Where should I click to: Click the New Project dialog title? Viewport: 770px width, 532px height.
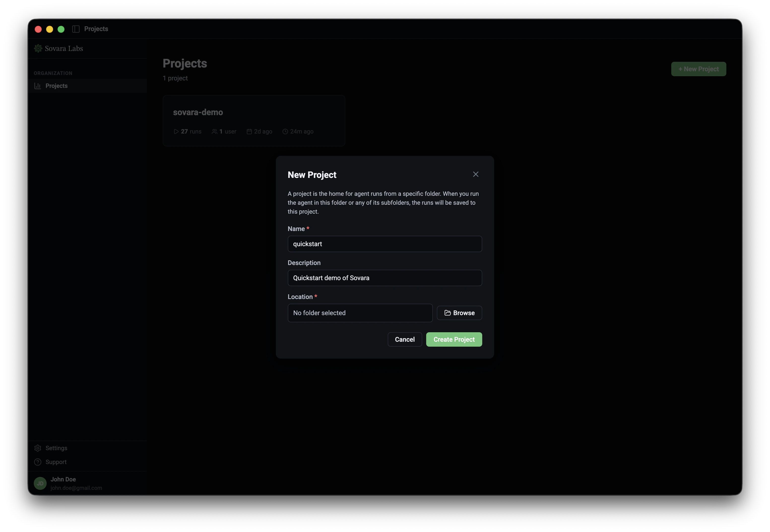click(312, 175)
